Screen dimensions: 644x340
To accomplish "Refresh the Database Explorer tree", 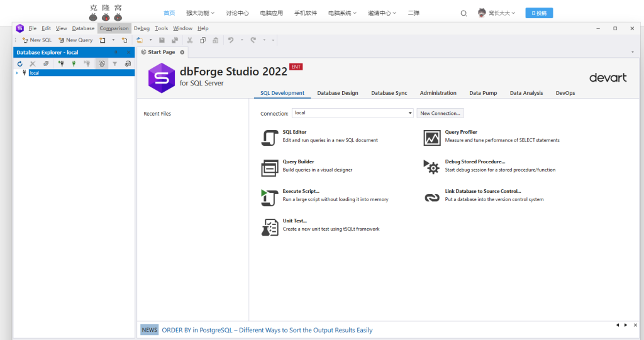I will click(19, 63).
